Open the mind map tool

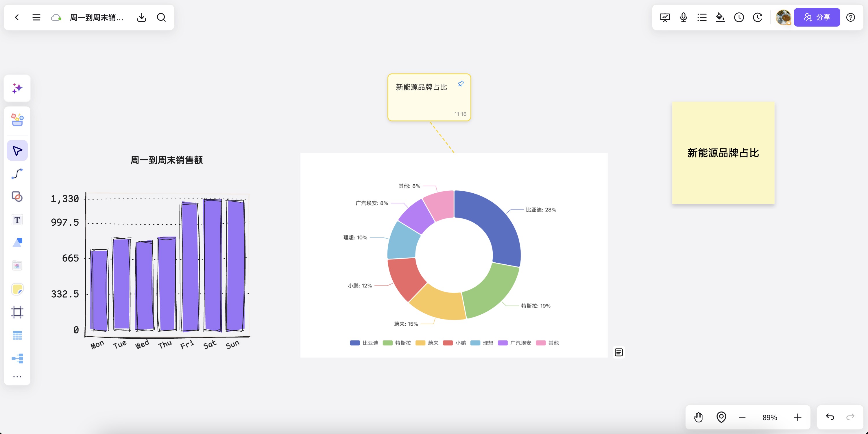[x=17, y=358]
